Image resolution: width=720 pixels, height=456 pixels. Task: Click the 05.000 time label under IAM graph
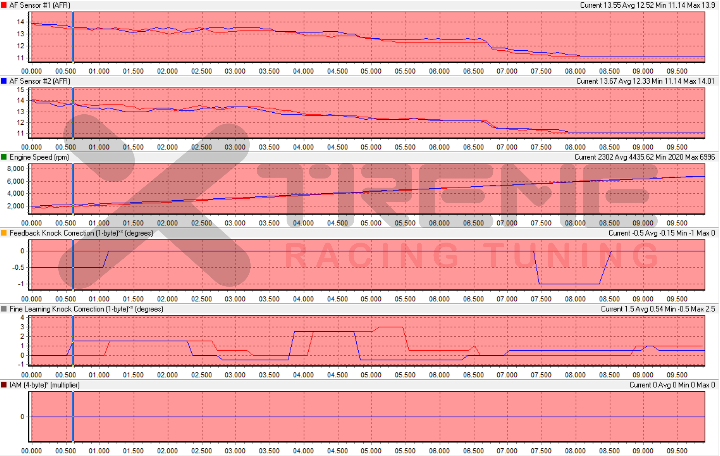(x=371, y=450)
